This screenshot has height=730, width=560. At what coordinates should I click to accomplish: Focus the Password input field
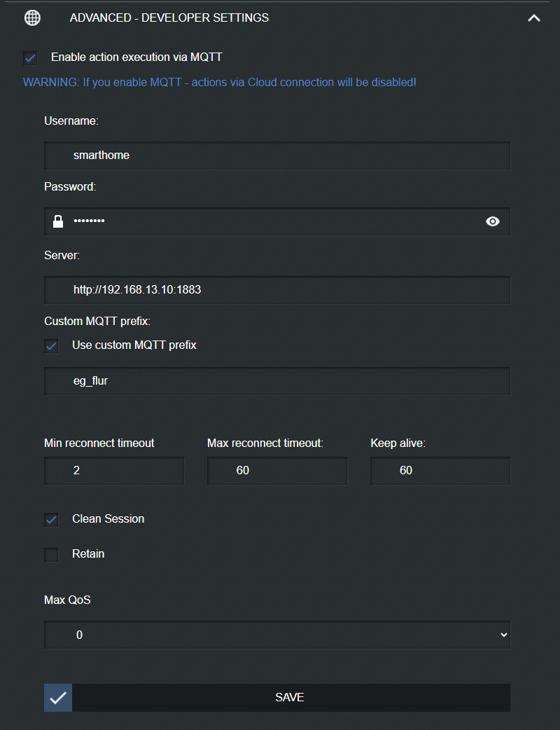tap(273, 221)
